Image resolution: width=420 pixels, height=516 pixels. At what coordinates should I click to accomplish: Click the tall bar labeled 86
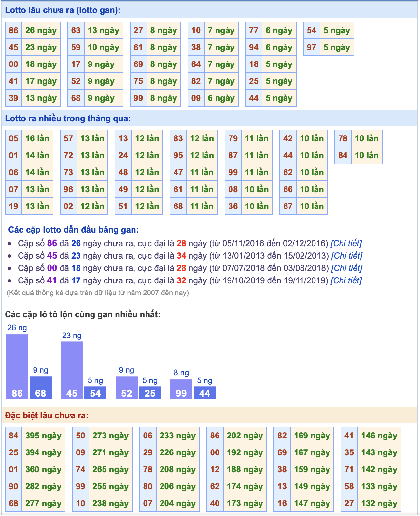point(17,366)
